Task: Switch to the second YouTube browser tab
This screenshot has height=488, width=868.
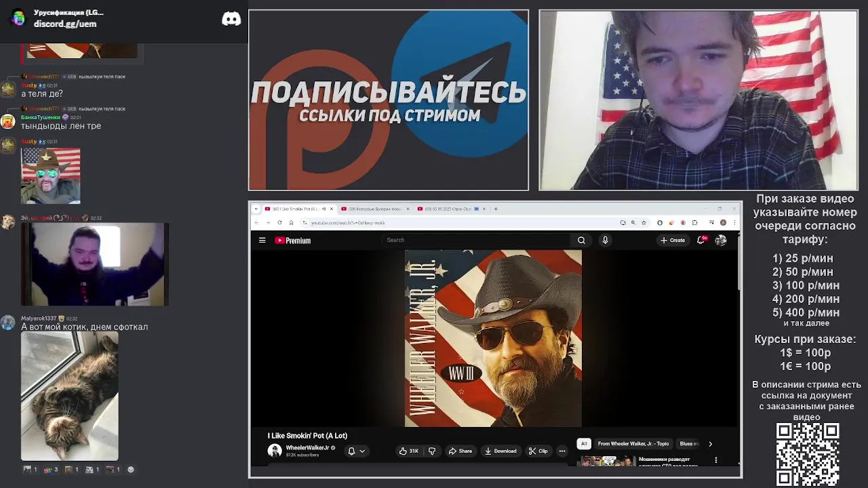Action: 374,209
